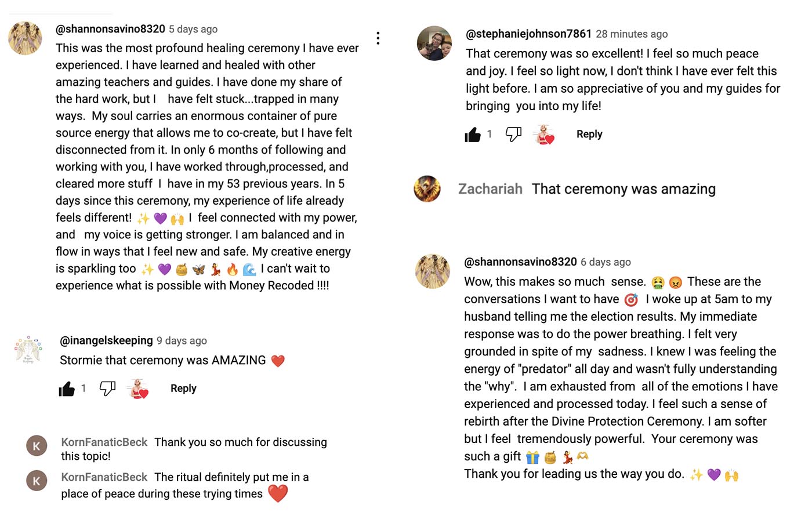Dislike the @stephaniejohnson7861 comment
Viewport: 812px width, 512px height.
click(513, 135)
